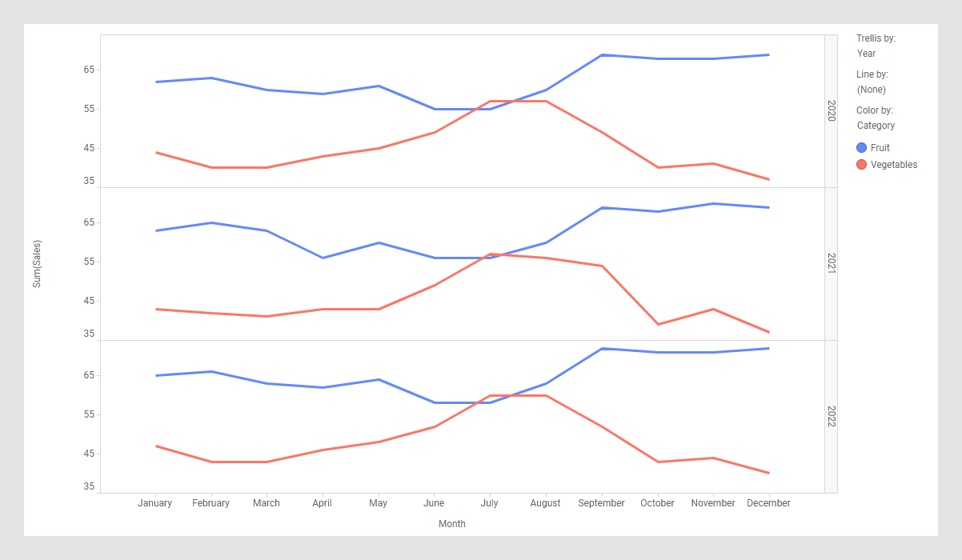Click the red Vegetables legend color circle
This screenshot has width=962, height=560.
[862, 165]
